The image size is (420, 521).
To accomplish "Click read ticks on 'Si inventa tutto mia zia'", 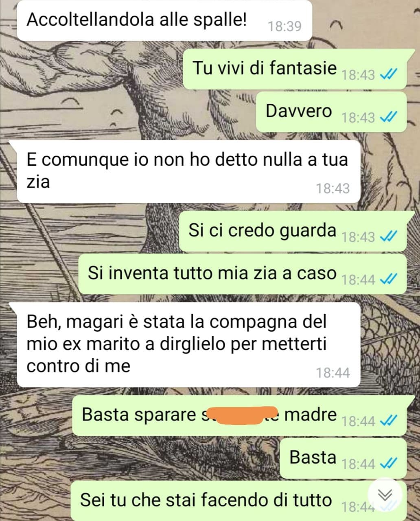I will click(388, 279).
